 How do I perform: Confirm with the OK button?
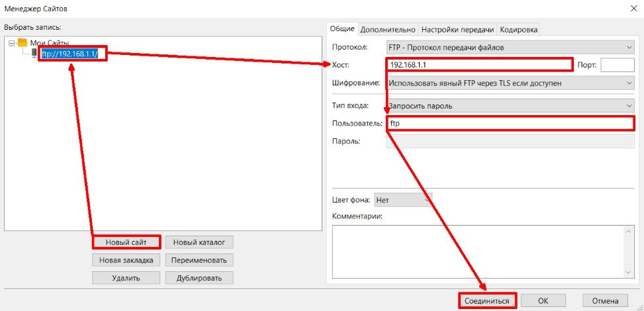(x=543, y=300)
